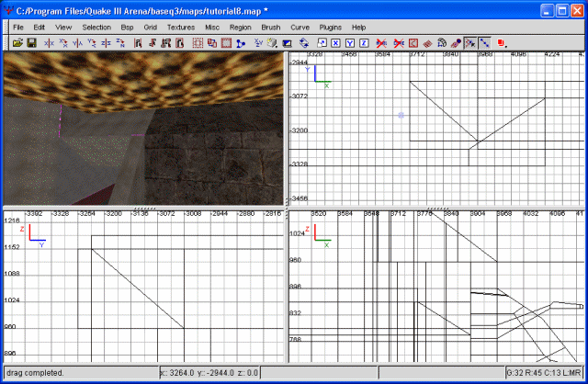
Task: Rotate selection around the X axis
Action: pos(63,43)
